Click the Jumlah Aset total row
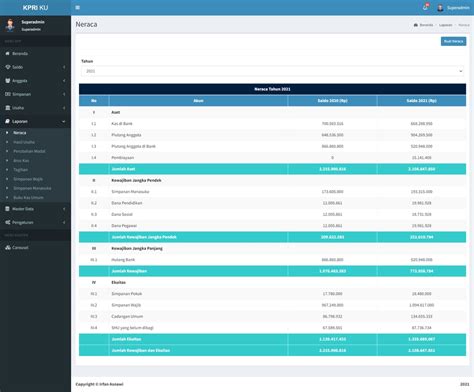 click(x=272, y=169)
